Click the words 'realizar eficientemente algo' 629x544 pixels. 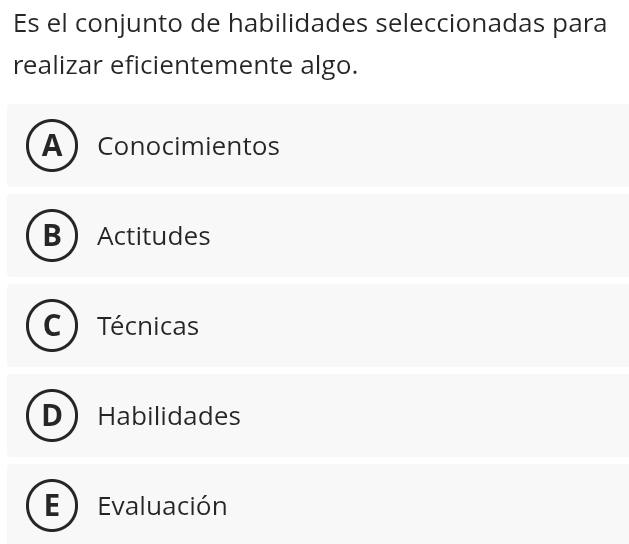click(185, 65)
